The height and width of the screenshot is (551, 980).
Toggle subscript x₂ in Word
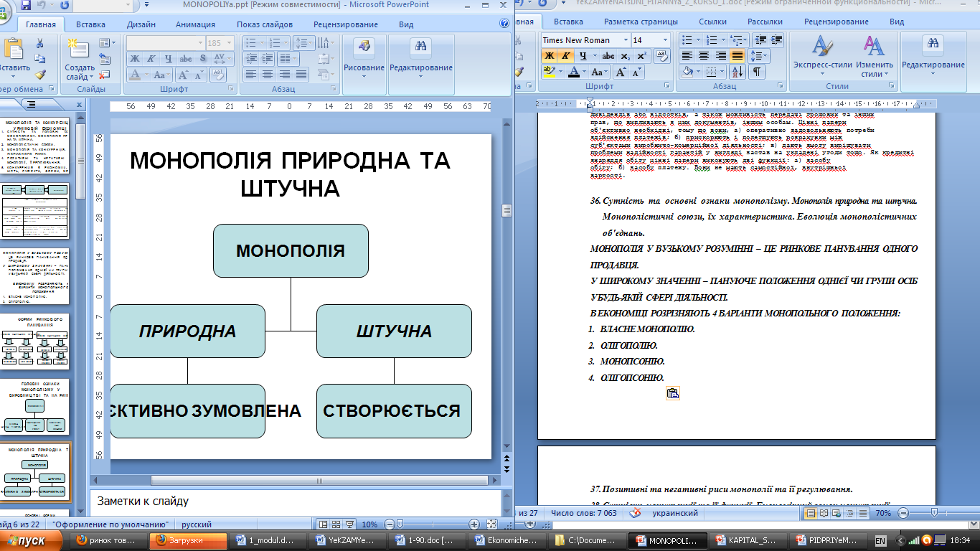[626, 56]
